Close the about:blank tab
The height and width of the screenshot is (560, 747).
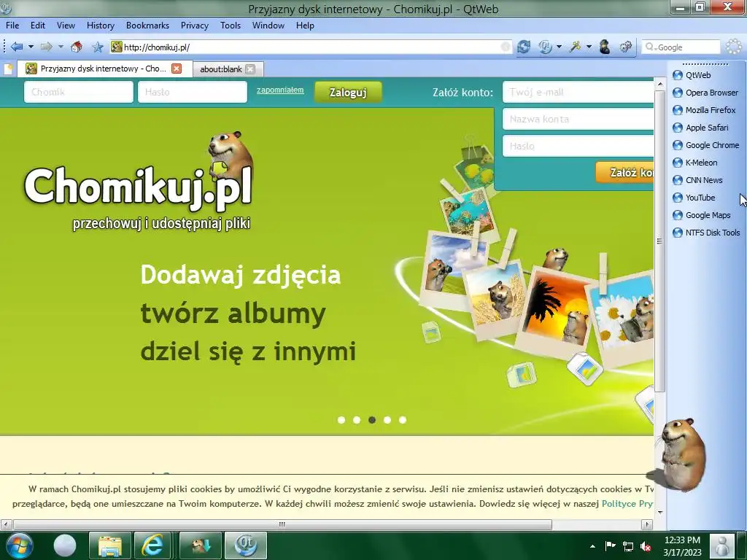[250, 69]
